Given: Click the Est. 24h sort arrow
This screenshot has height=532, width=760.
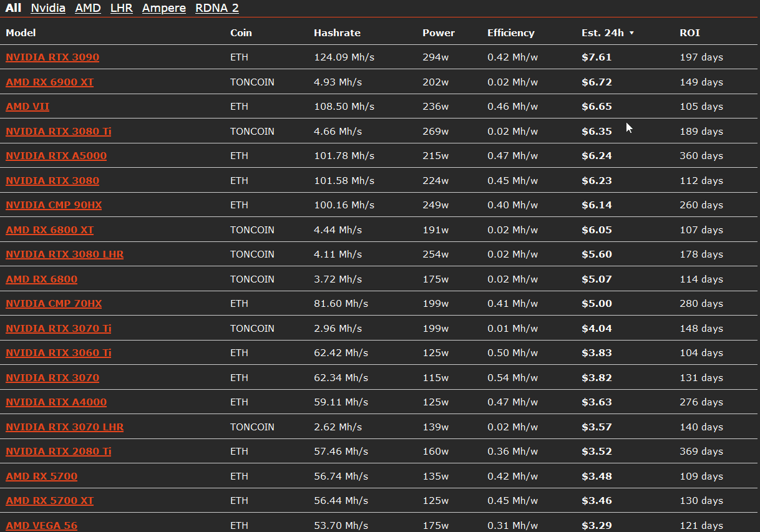Looking at the screenshot, I should [x=631, y=33].
